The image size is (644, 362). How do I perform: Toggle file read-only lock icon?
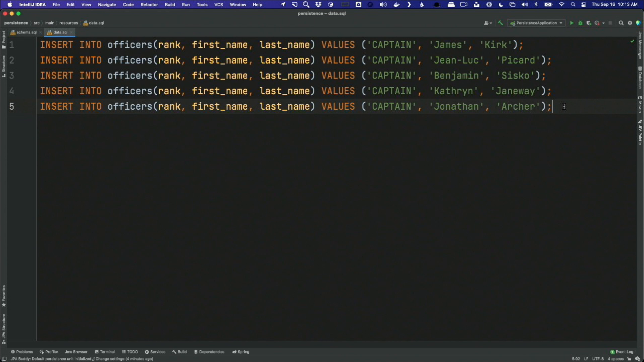point(629,359)
